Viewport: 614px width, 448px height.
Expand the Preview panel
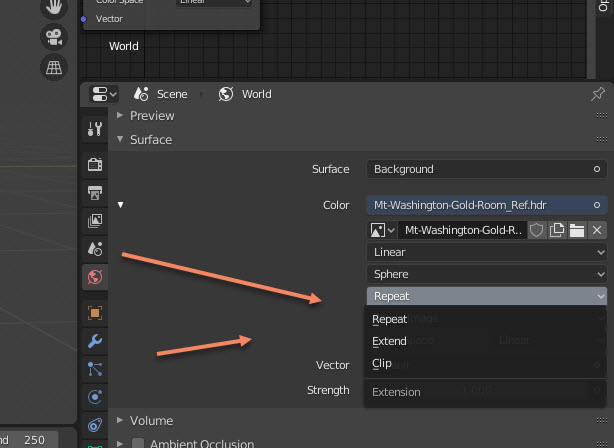(151, 116)
